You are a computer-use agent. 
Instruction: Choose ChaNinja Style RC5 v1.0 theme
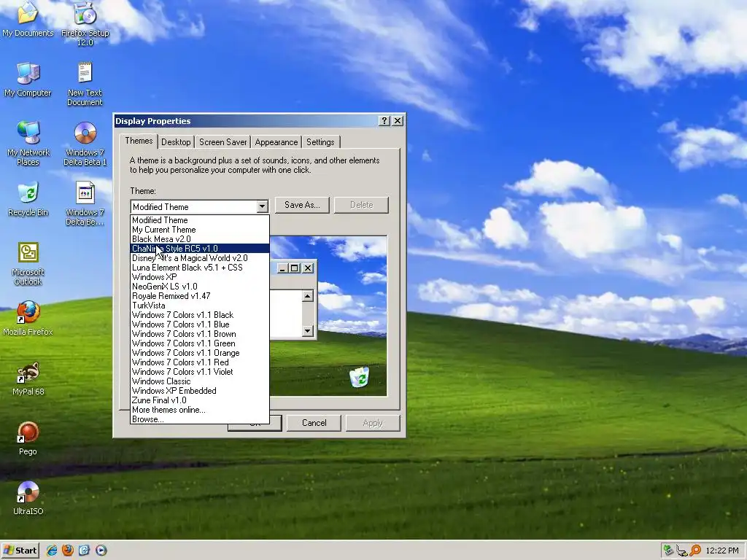[x=200, y=249]
